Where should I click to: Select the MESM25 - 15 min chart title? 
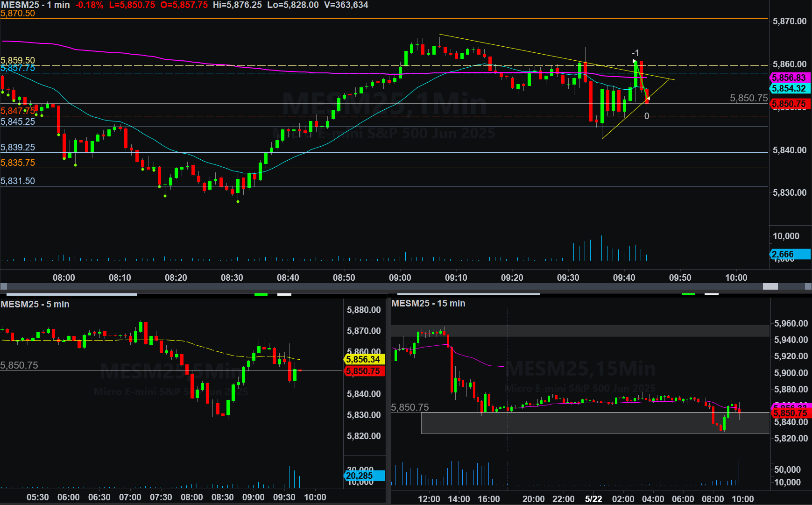point(428,303)
